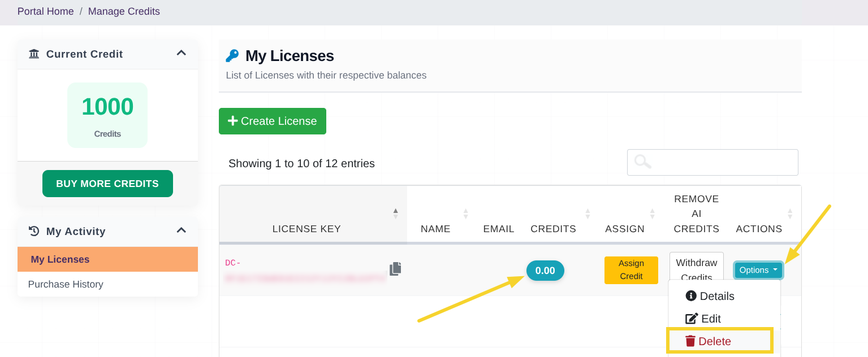Click the Buy More Credits button
Viewport: 868px width, 357px height.
click(x=107, y=184)
